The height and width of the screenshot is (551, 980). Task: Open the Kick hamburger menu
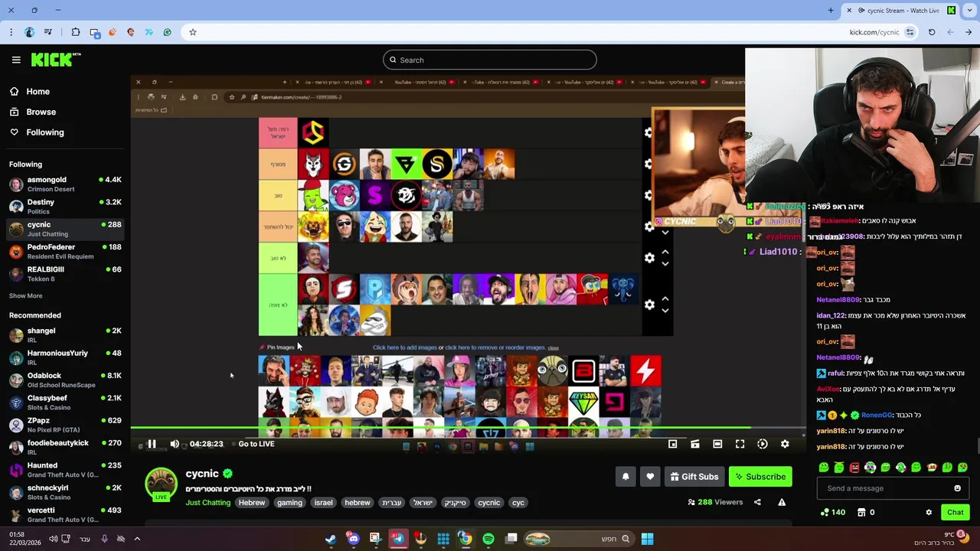click(16, 60)
